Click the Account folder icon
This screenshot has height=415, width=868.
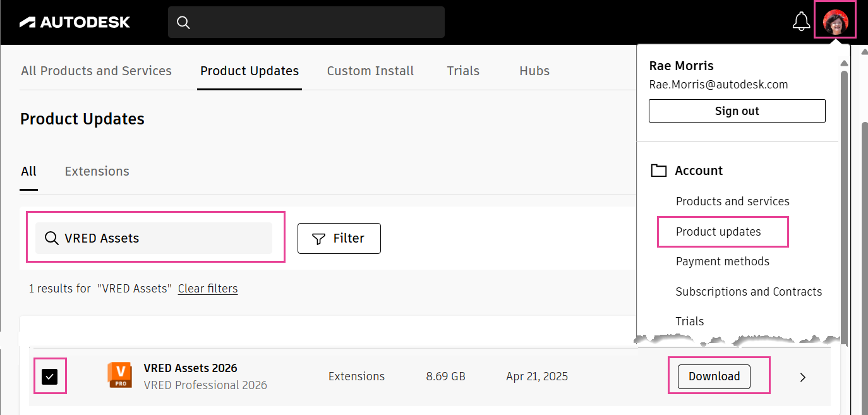659,170
